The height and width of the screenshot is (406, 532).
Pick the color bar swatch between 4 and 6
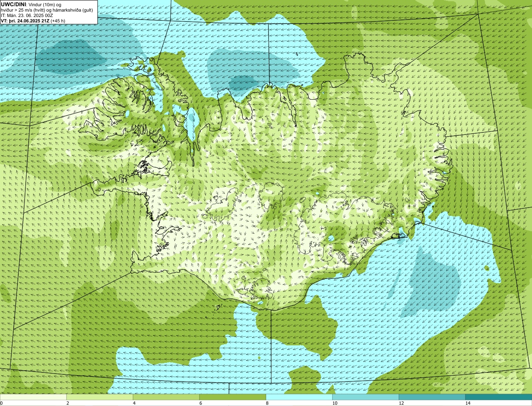tap(166, 397)
